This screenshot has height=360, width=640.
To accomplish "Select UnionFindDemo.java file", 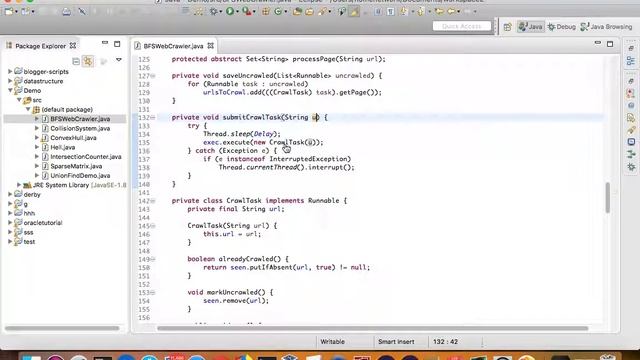I will (80, 176).
